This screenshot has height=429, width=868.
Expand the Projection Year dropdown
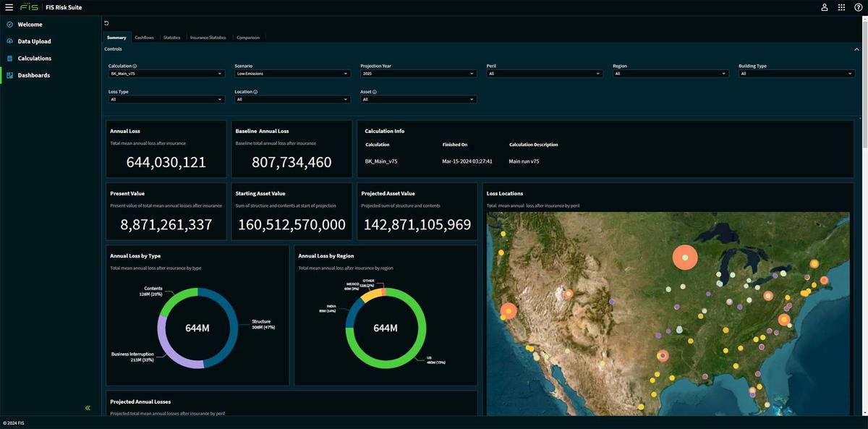[418, 74]
